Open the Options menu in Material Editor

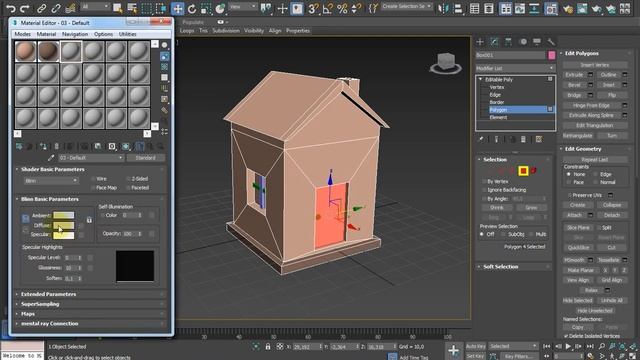(x=103, y=34)
